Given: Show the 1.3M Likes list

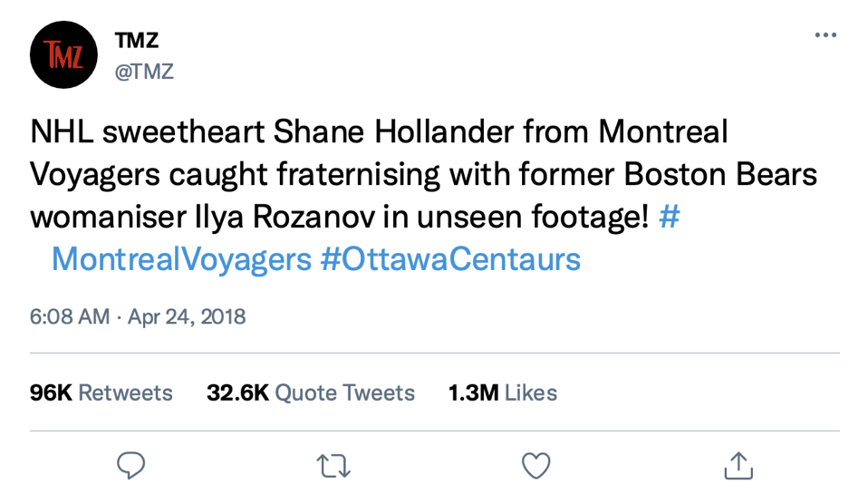Looking at the screenshot, I should (x=503, y=393).
